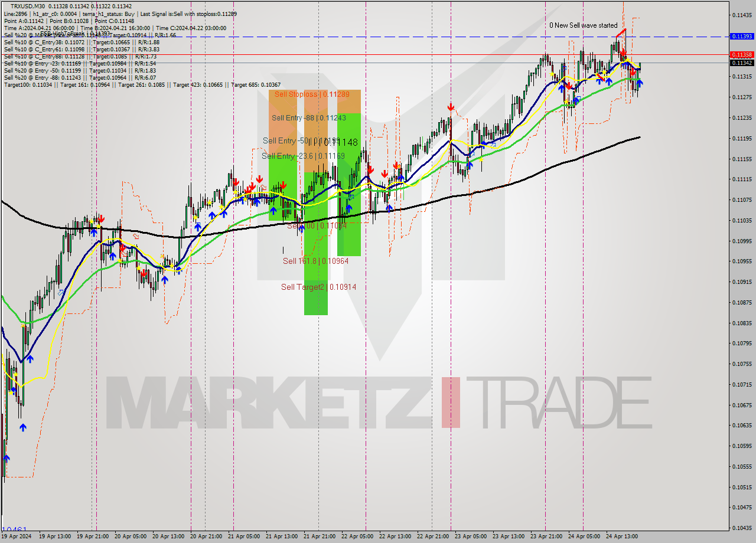Click the '24 Apr 13:00' time axis label
Image resolution: width=756 pixels, height=543 pixels.
click(x=621, y=537)
